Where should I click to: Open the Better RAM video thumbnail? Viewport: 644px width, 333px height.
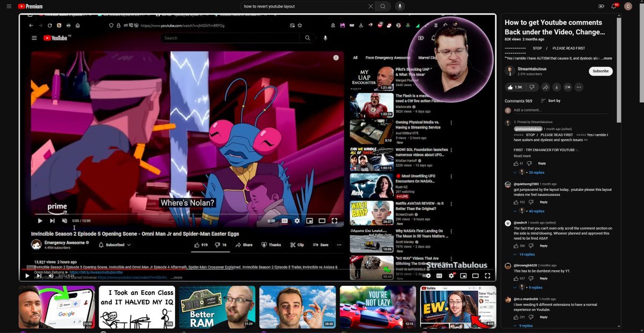coord(217,307)
